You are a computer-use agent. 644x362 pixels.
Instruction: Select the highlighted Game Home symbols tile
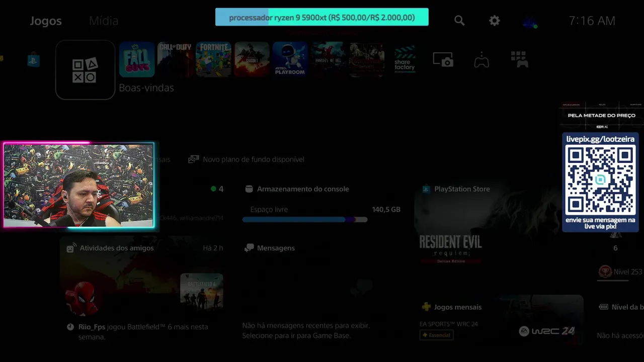(x=85, y=70)
